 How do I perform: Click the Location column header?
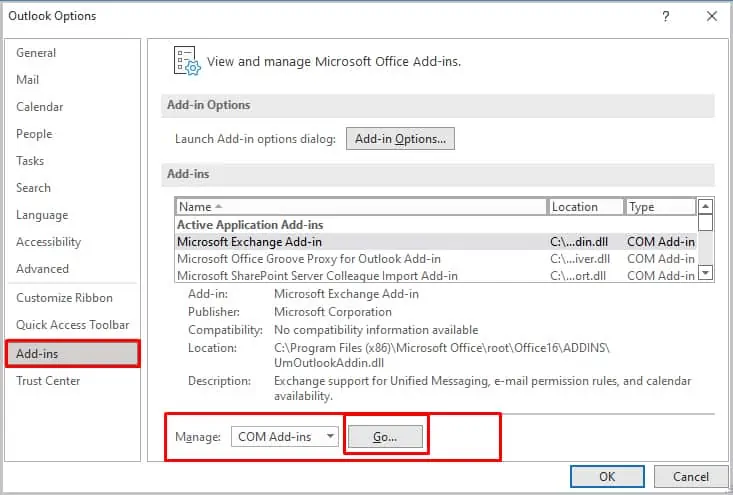point(585,207)
